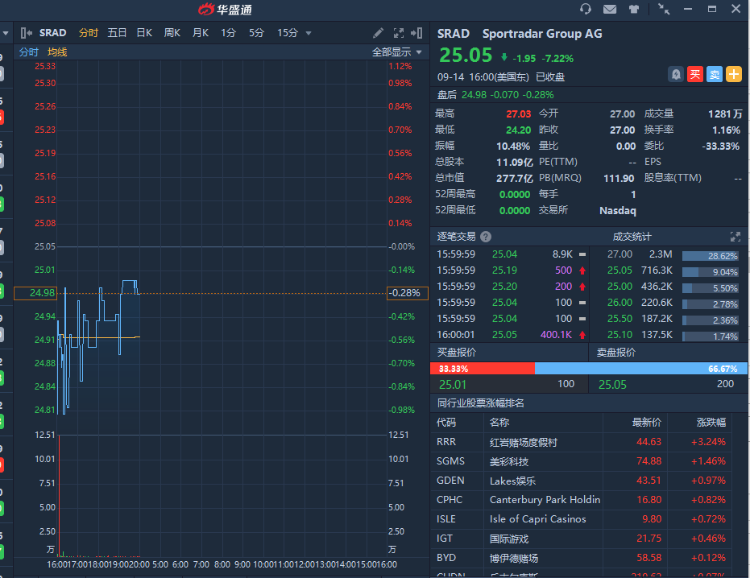Switch to the 日K chart tab

tap(144, 33)
